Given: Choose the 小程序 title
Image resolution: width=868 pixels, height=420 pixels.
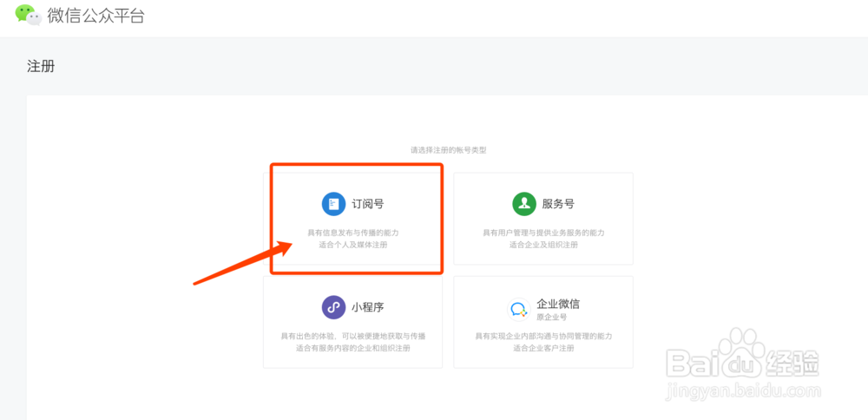Looking at the screenshot, I should pyautogui.click(x=367, y=307).
